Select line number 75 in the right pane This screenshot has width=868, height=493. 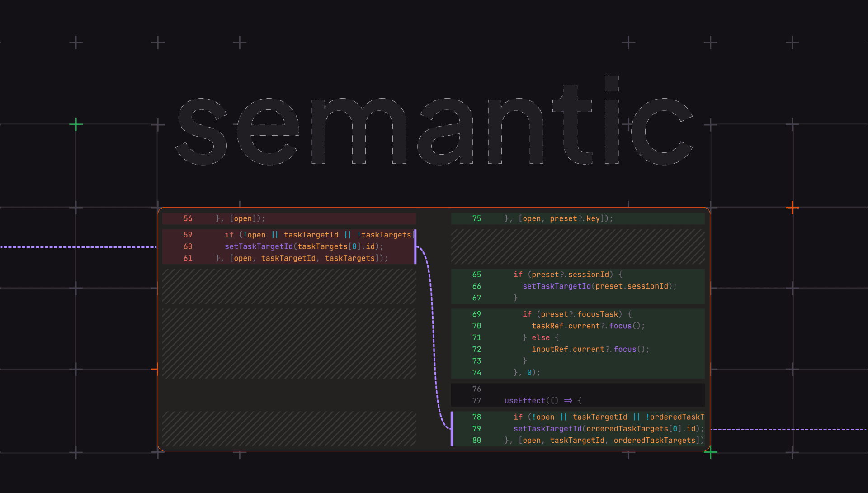click(x=476, y=218)
